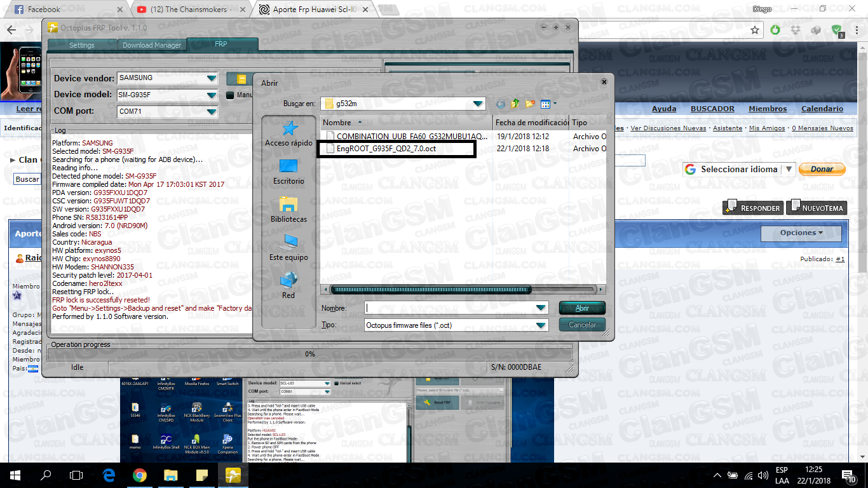Click taskbar search magnifier icon
This screenshot has width=868, height=488.
46,475
